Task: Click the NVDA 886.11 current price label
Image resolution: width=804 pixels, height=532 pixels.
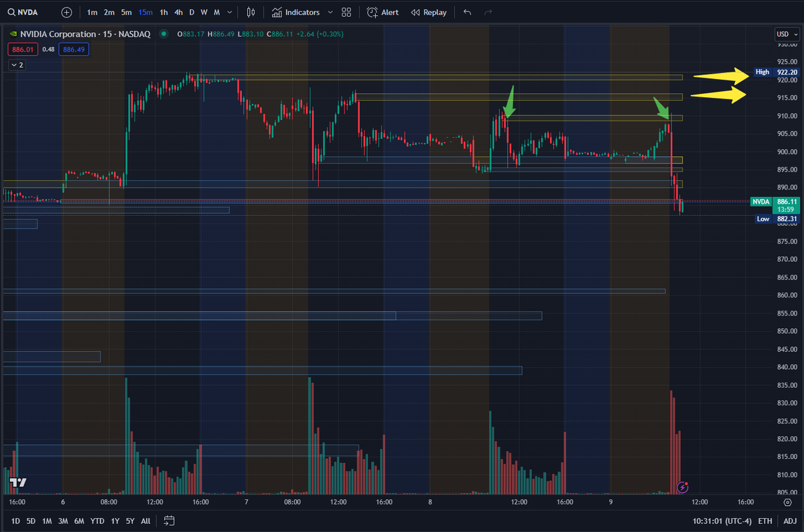Action: pos(775,202)
